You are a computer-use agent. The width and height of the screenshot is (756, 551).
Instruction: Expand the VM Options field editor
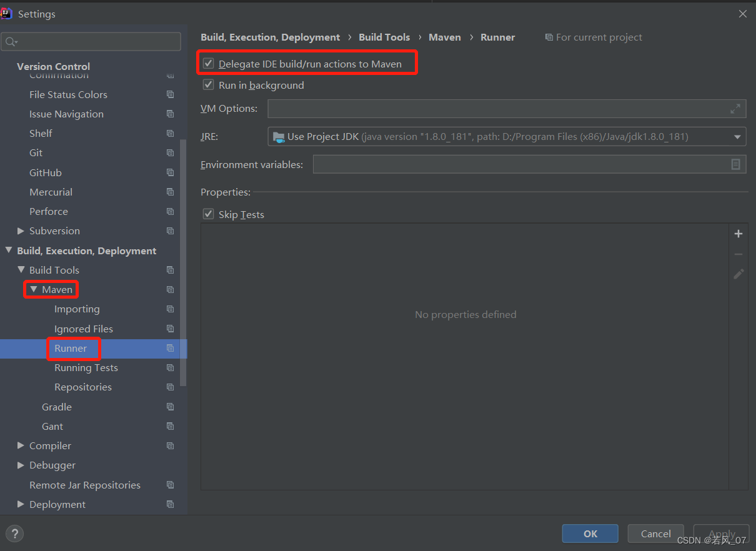click(735, 109)
